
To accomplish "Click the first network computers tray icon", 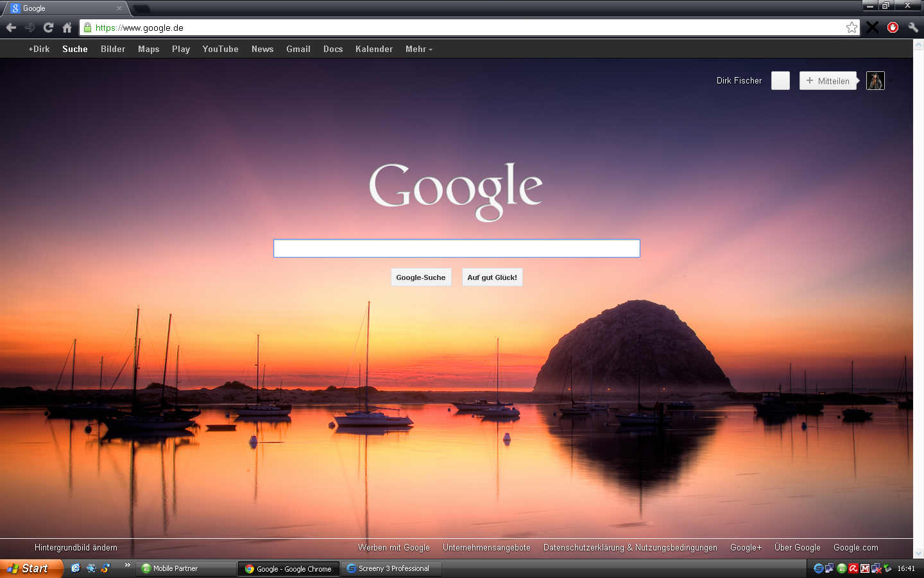I will [x=830, y=568].
